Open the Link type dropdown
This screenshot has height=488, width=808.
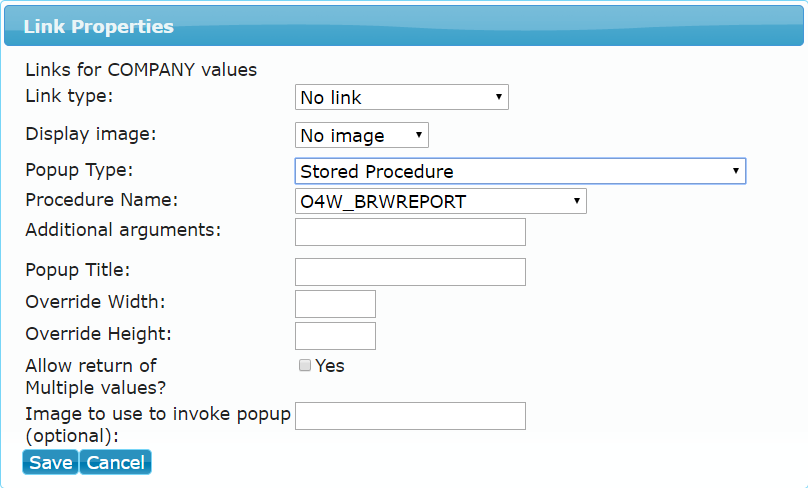click(401, 97)
